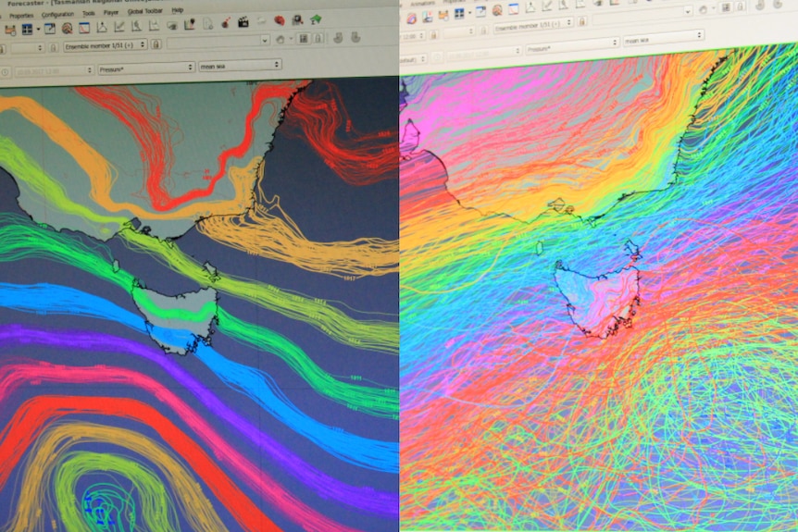Click the first hand icon on left screen

(x=339, y=37)
